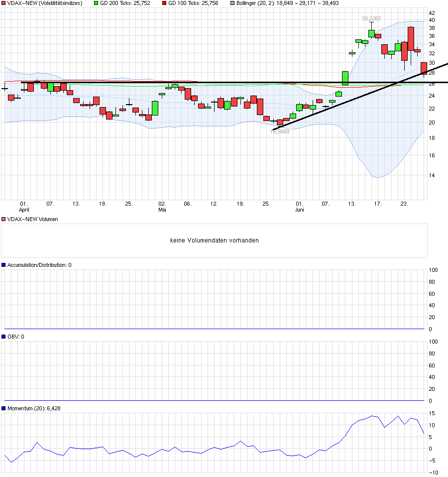Click the green GD 200 Ticks legend swatch
The image size is (448, 477).
pyautogui.click(x=96, y=3)
